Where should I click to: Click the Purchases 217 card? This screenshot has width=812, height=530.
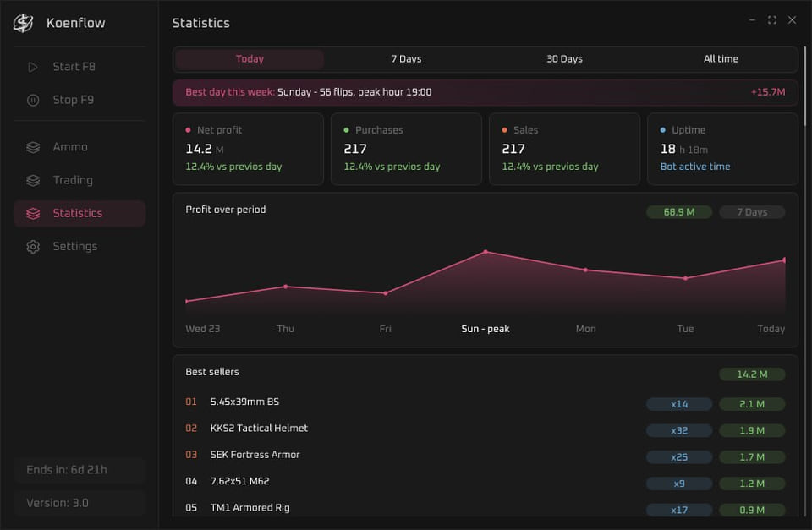pyautogui.click(x=406, y=149)
